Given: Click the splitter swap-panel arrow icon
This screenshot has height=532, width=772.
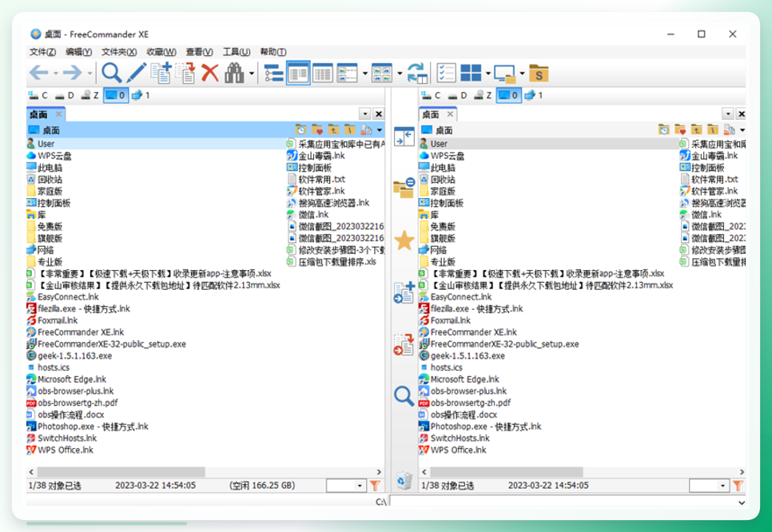Looking at the screenshot, I should [404, 137].
